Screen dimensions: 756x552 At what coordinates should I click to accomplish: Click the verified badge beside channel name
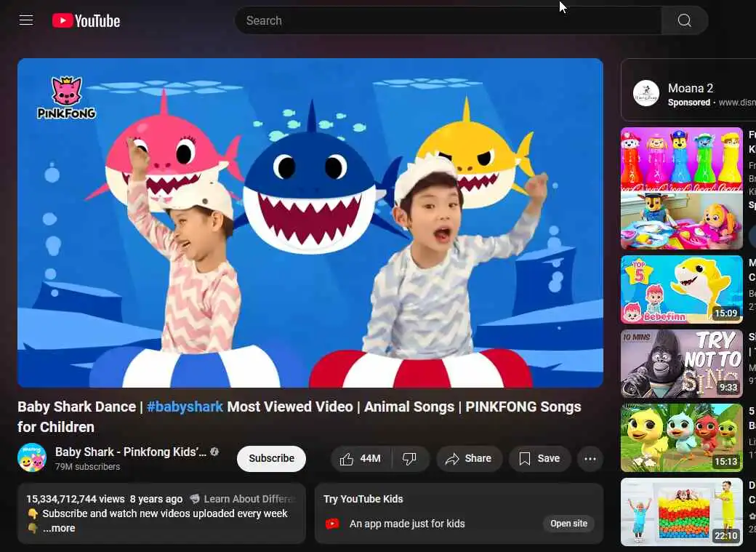coord(214,452)
